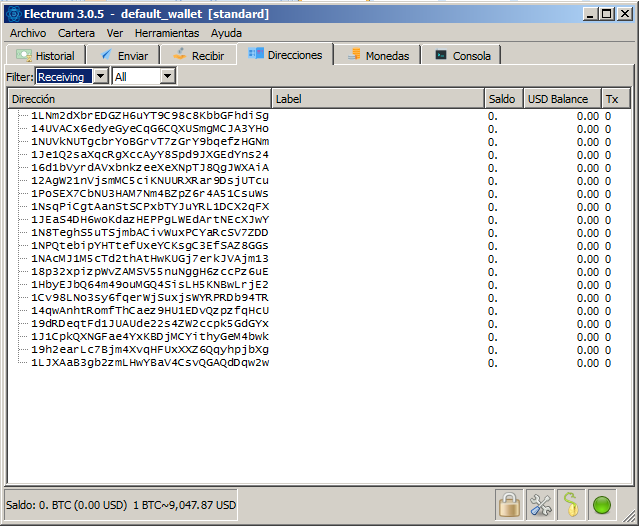Select address 16d1bVyrdAVxbnkzeeXeXNpTJ8QgJWXAiA
Screen dimensions: 639x526
click(x=150, y=168)
